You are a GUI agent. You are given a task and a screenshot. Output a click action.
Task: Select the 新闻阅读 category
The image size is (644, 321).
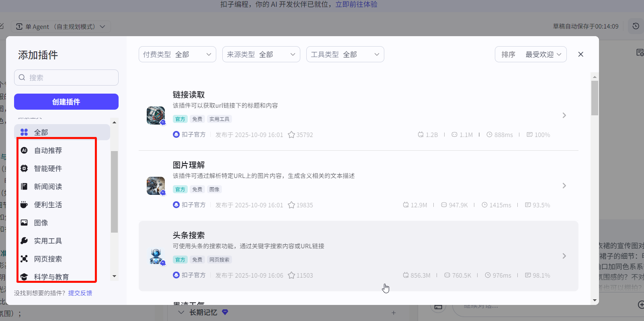[62, 186]
